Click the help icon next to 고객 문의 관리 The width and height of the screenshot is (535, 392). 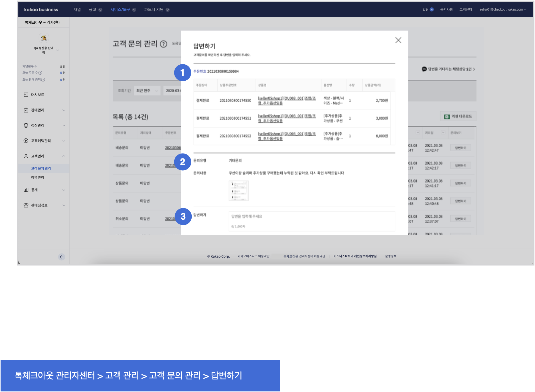163,44
